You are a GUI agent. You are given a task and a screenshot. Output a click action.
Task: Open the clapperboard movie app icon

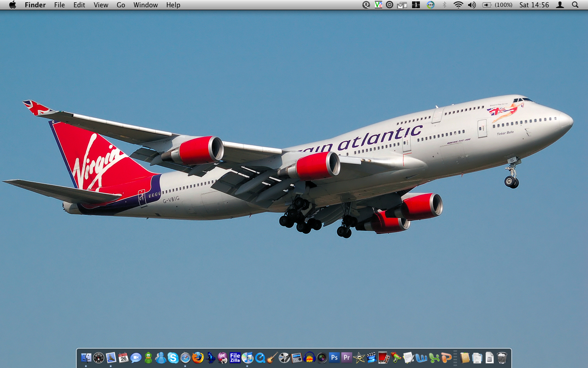pyautogui.click(x=372, y=357)
